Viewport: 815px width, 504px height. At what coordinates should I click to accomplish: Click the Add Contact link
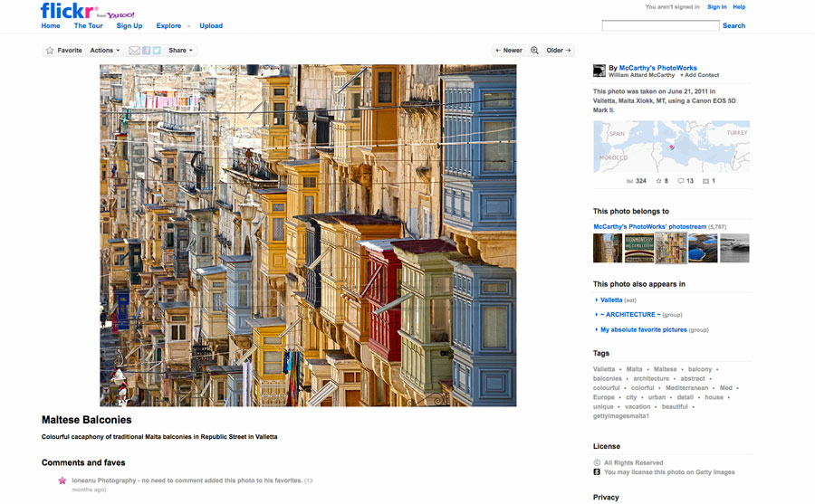pyautogui.click(x=700, y=75)
